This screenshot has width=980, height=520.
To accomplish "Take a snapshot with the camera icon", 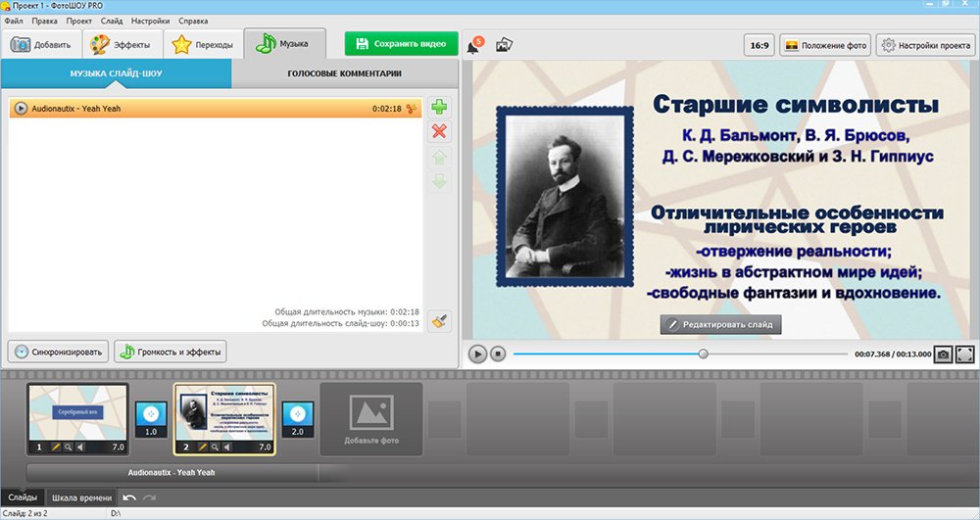I will (943, 354).
